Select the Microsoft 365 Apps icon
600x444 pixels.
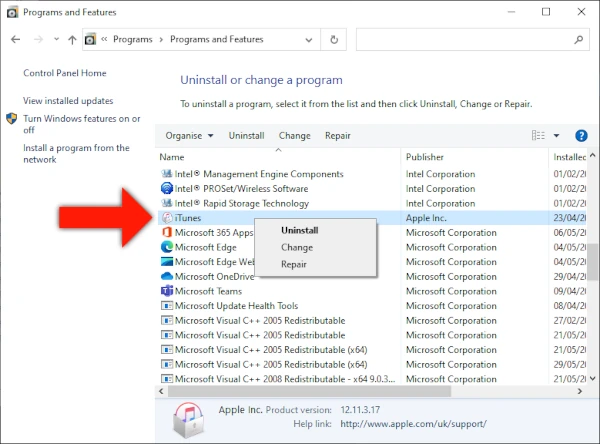pyautogui.click(x=167, y=232)
